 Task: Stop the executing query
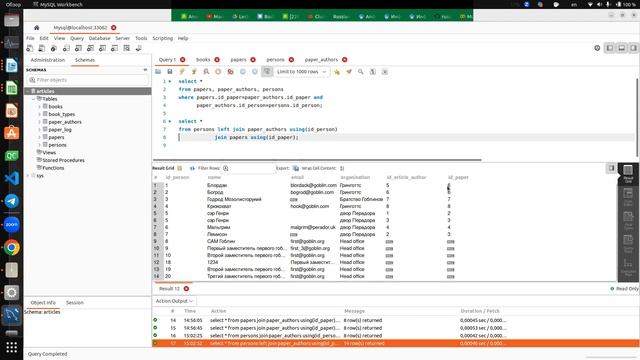pyautogui.click(x=218, y=71)
